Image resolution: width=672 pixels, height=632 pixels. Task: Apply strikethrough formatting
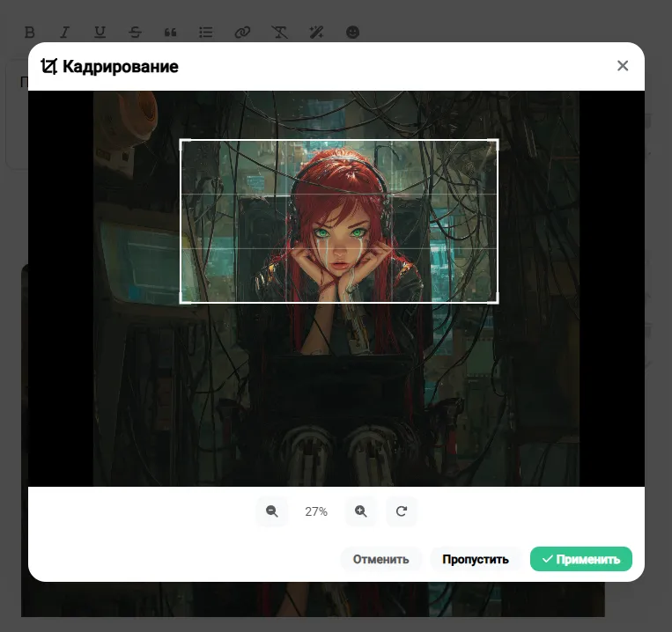point(135,32)
